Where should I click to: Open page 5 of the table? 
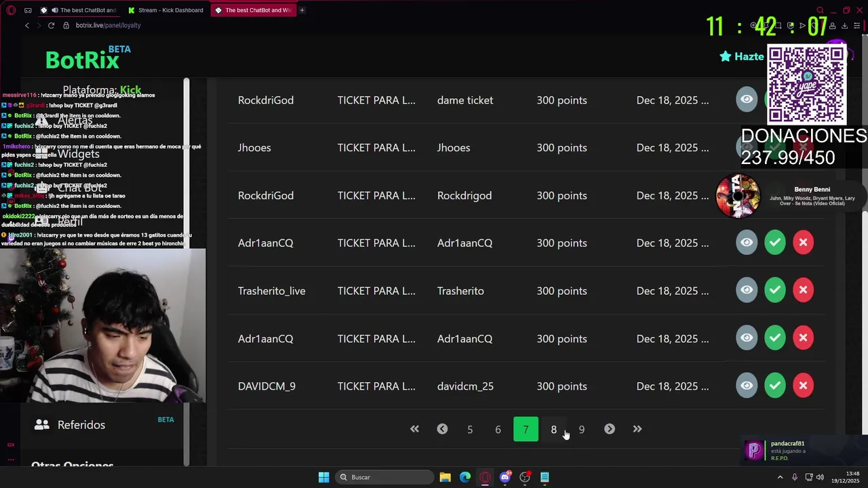point(470,430)
